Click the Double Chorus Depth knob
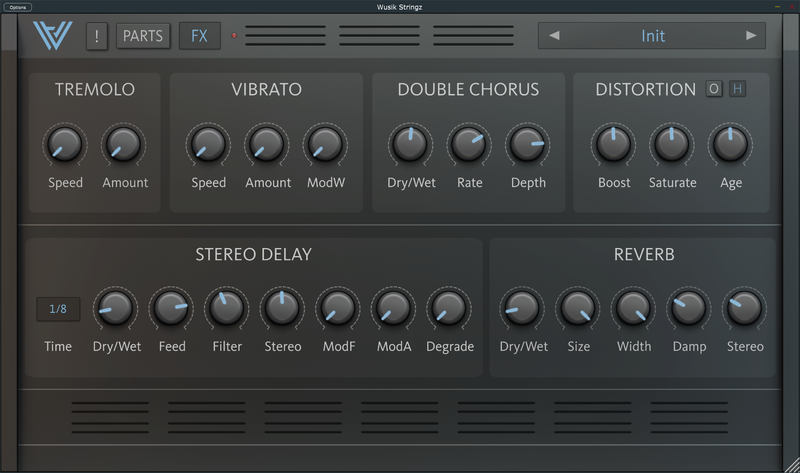The width and height of the screenshot is (800, 473). click(528, 144)
